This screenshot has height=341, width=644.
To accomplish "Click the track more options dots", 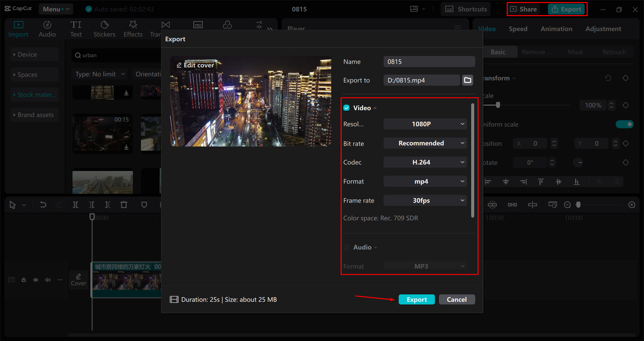I will pyautogui.click(x=60, y=280).
